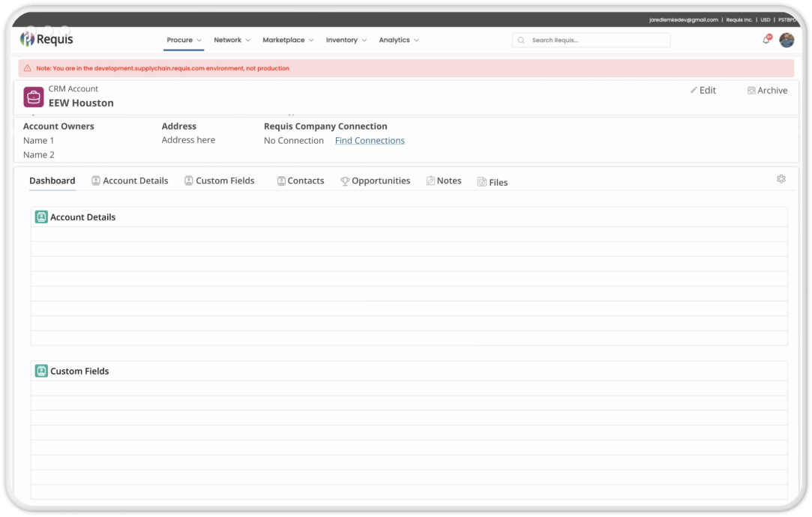Expand the Network menu

[232, 40]
